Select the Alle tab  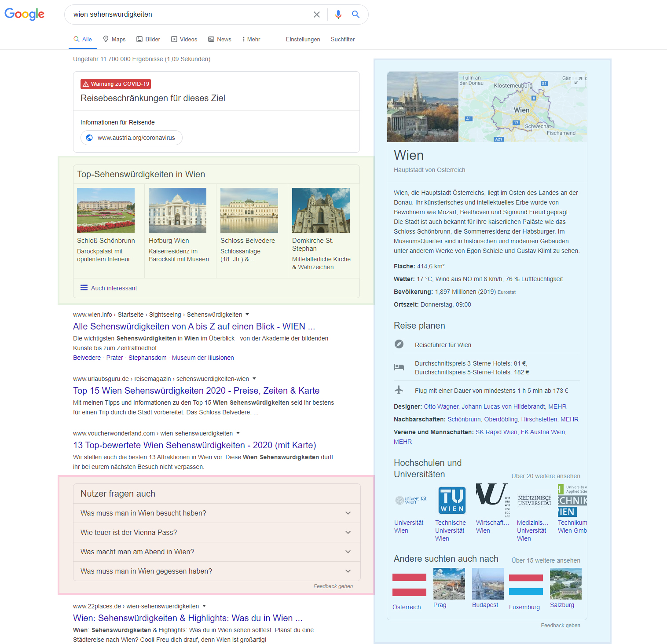[83, 39]
